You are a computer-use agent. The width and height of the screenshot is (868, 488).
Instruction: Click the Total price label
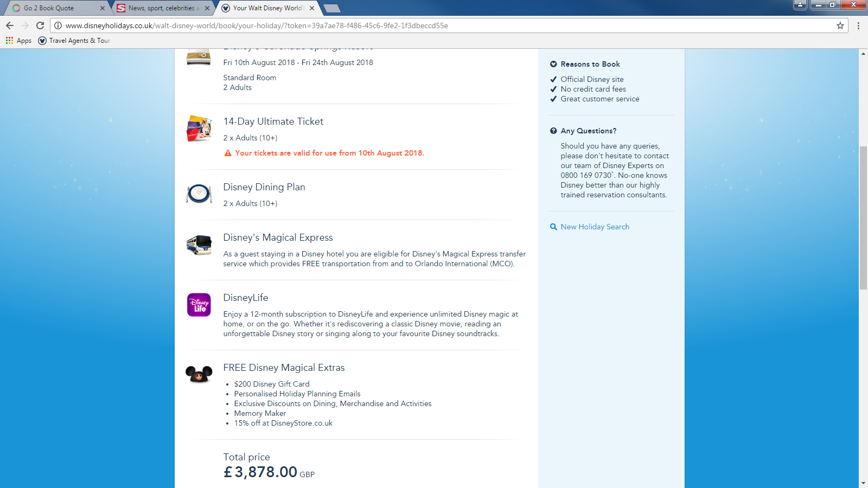(247, 457)
